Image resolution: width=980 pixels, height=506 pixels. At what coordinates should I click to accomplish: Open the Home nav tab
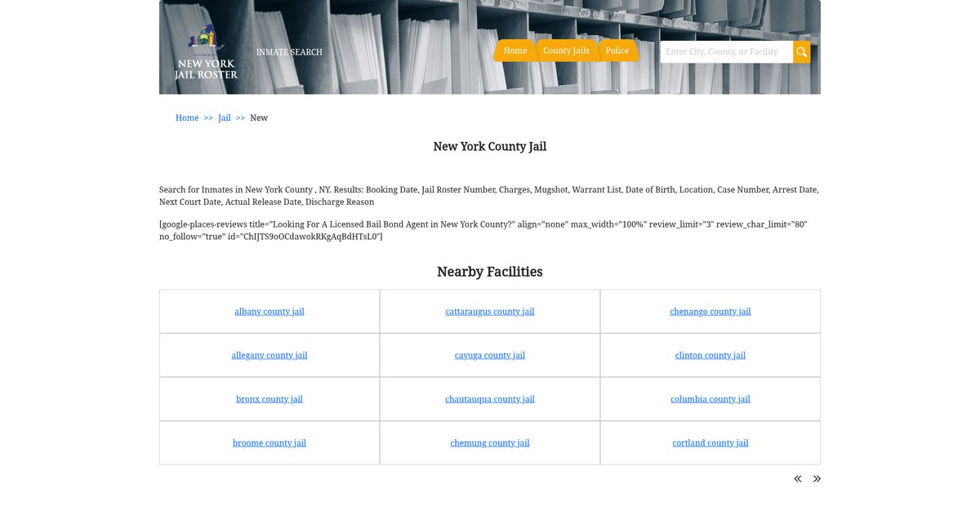point(515,51)
